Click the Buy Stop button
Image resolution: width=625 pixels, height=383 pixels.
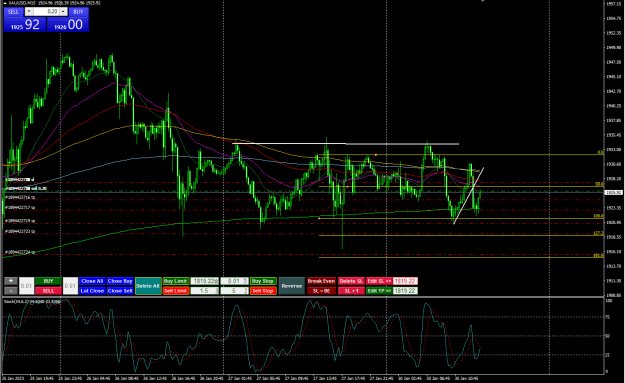(x=263, y=281)
